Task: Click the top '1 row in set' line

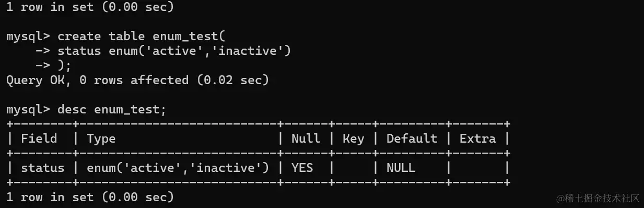Action: pyautogui.click(x=90, y=7)
